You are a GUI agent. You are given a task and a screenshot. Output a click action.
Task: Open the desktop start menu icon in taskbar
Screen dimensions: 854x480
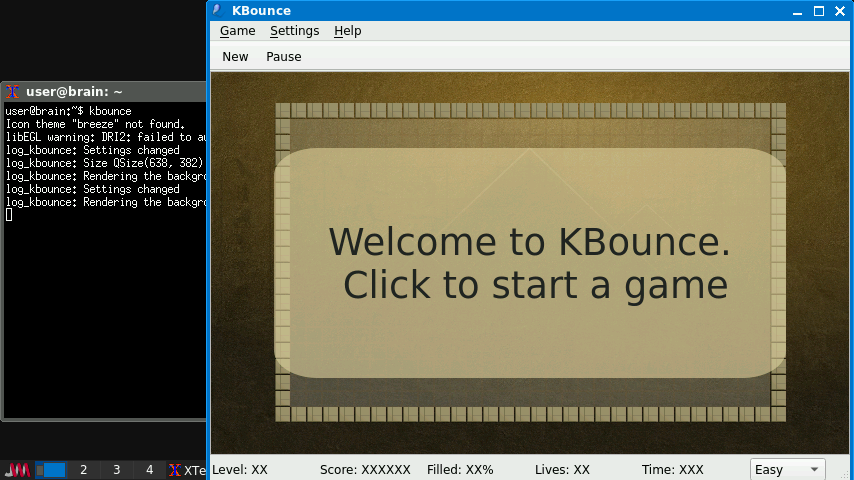(18, 470)
